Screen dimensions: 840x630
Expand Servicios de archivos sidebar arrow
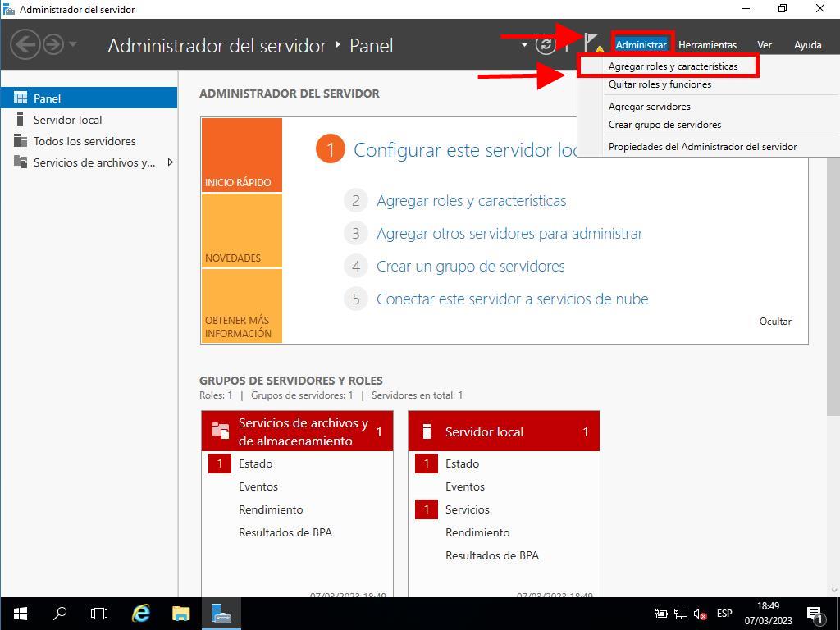[x=170, y=162]
